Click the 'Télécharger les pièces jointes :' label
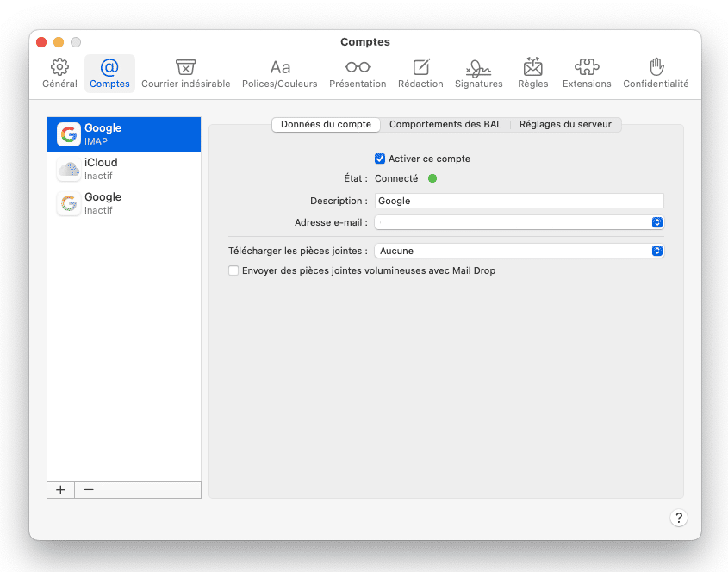The width and height of the screenshot is (728, 572). pyautogui.click(x=297, y=251)
